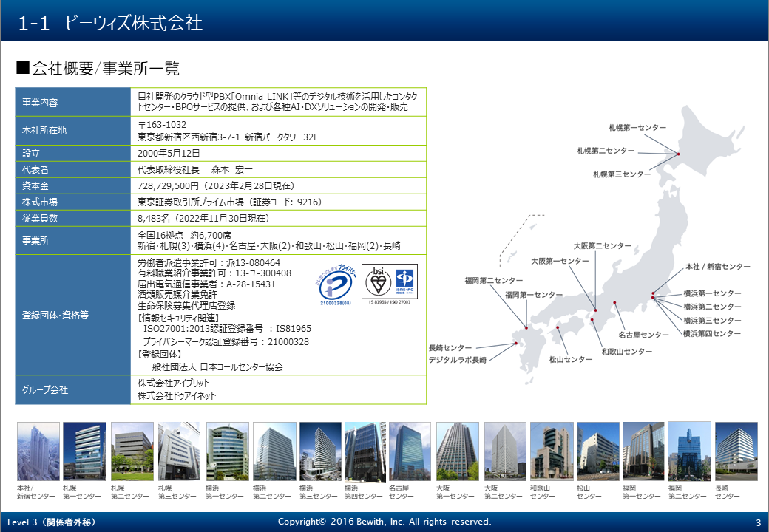Select the 名古屋センター map label

tap(643, 335)
